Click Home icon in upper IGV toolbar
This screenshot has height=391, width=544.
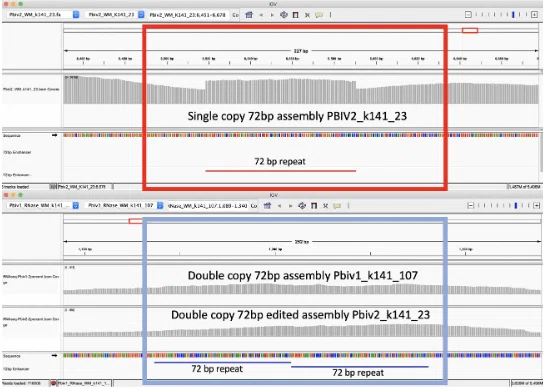click(249, 15)
